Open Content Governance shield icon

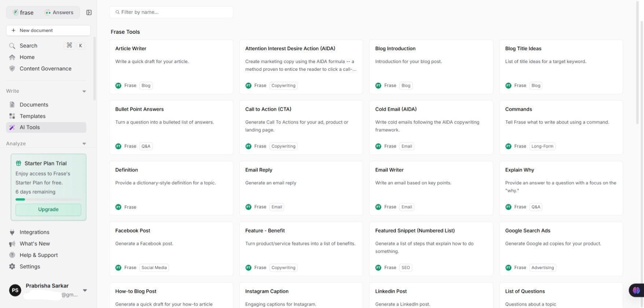[x=12, y=68]
